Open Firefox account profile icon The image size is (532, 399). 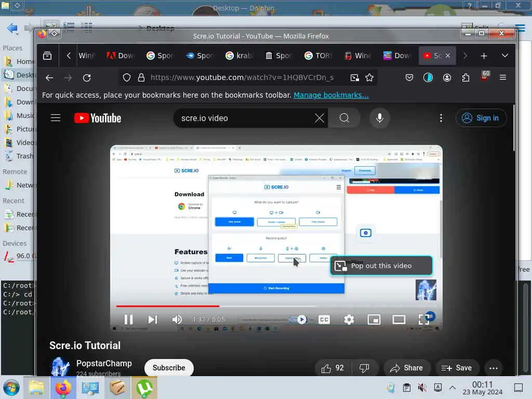(447, 78)
